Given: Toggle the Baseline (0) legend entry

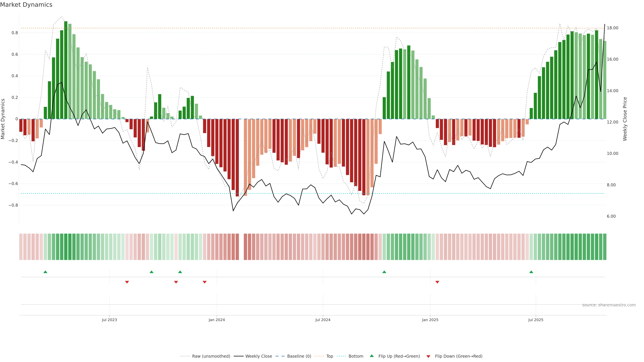Looking at the screenshot, I should click(x=299, y=356).
